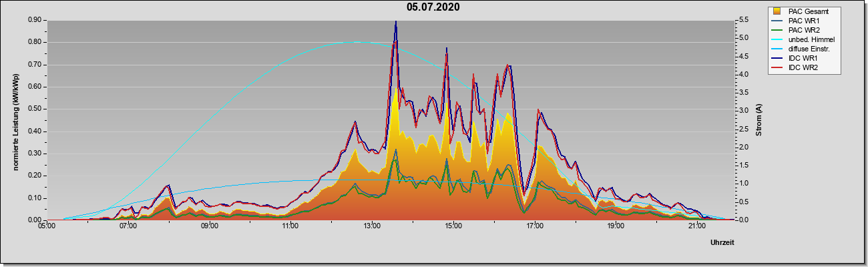Click the 0.50 left axis value
Image resolution: width=868 pixels, height=267 pixels.
click(x=35, y=109)
